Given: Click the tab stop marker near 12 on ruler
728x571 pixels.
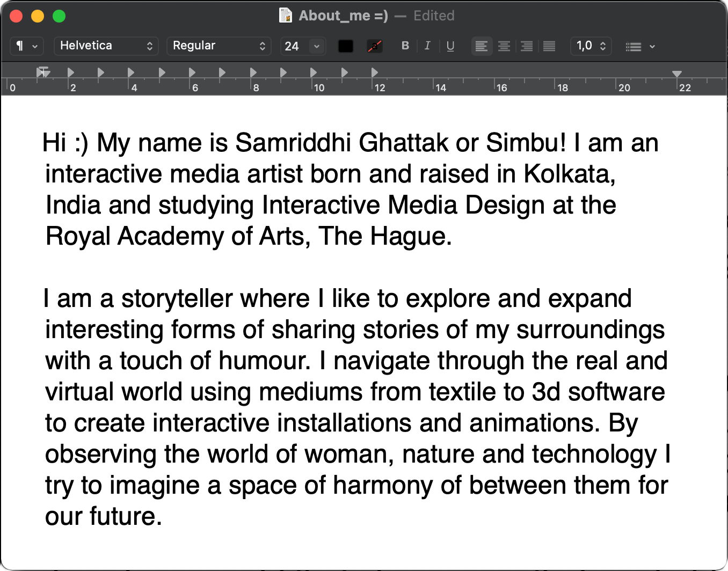Looking at the screenshot, I should [x=375, y=72].
